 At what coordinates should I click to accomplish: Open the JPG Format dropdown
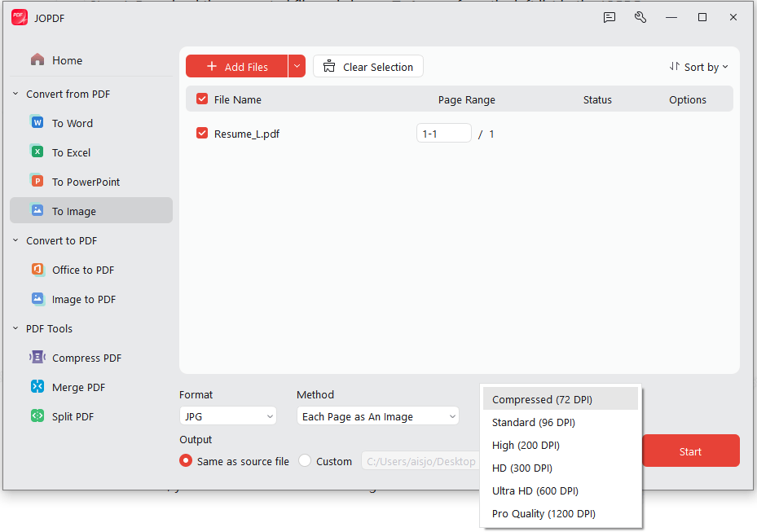coord(228,416)
